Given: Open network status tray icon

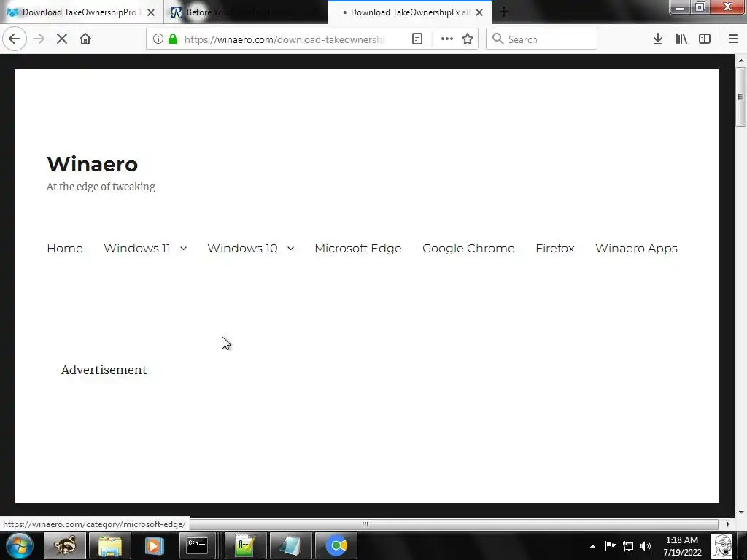Looking at the screenshot, I should click(x=628, y=546).
